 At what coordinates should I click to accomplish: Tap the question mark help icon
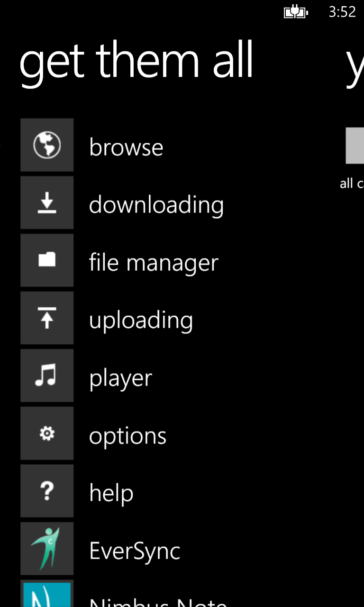tap(47, 491)
